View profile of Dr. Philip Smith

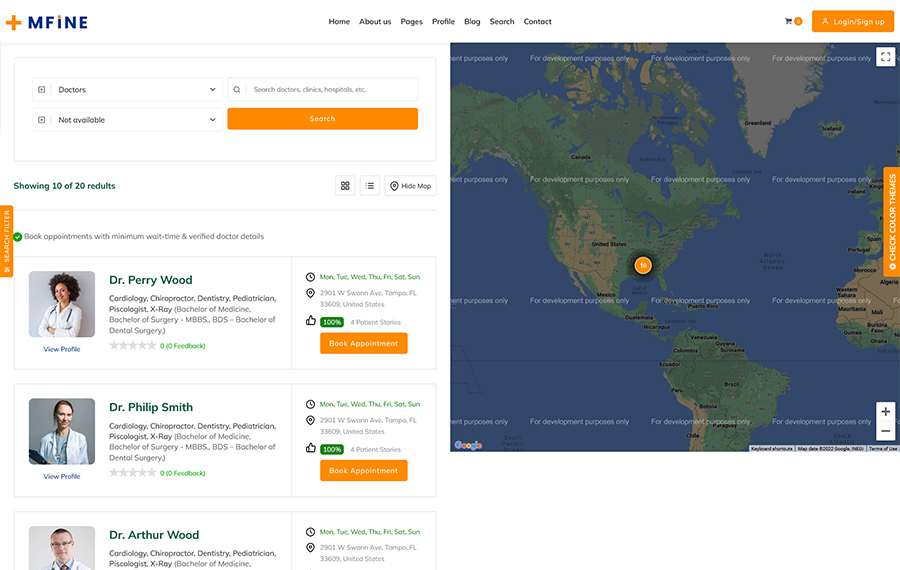(x=62, y=476)
